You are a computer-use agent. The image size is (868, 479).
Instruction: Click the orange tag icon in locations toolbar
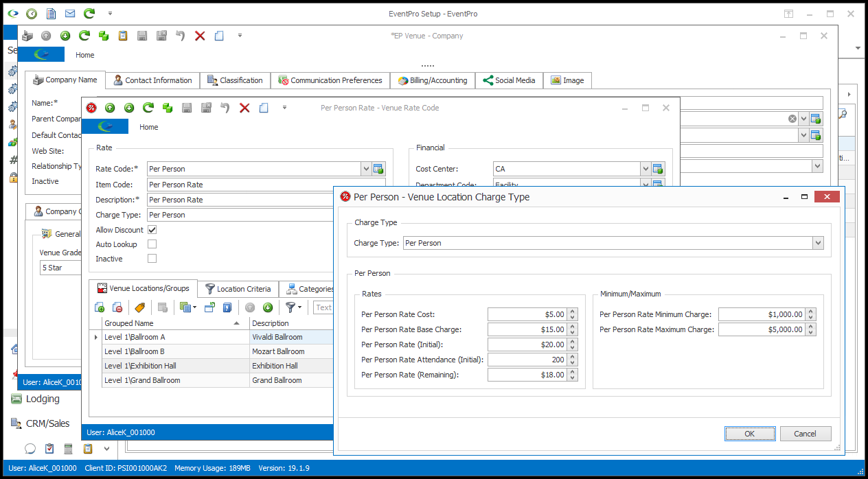[x=139, y=307]
